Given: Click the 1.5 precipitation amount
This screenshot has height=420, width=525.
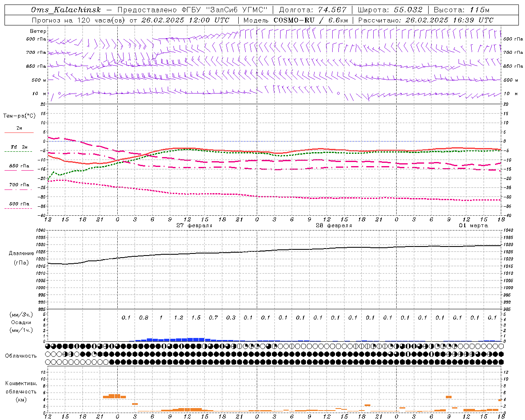Looking at the screenshot, I should coord(196,318).
